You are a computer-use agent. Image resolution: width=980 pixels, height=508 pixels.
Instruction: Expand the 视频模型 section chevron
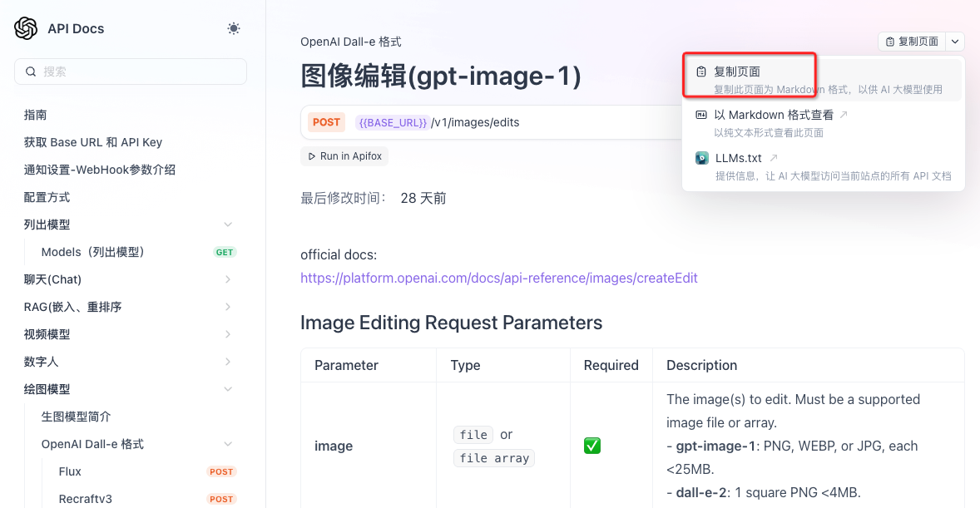click(228, 334)
